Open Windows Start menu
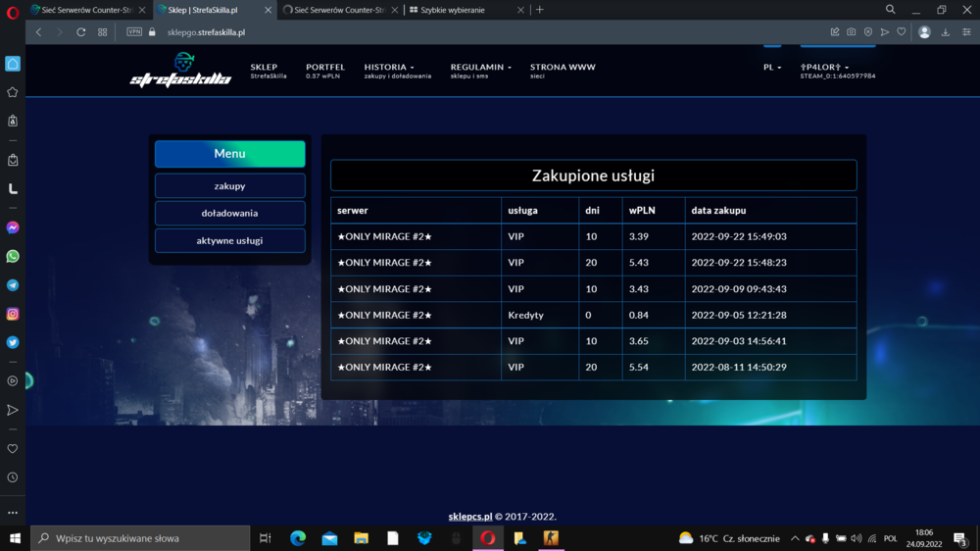The height and width of the screenshot is (551, 980). (15, 538)
